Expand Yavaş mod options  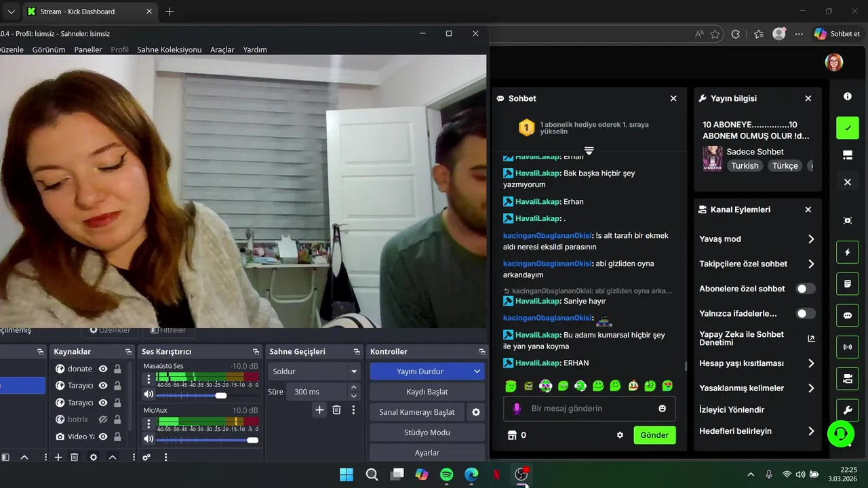[811, 239]
